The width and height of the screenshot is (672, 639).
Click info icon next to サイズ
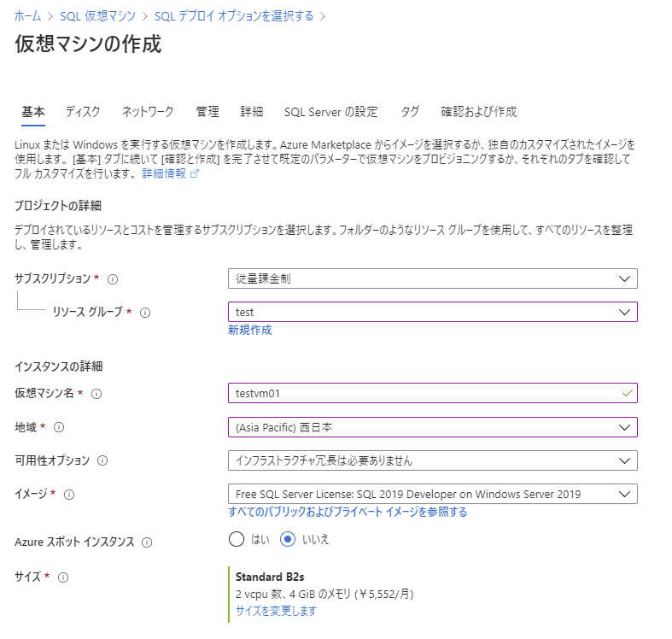point(63,577)
